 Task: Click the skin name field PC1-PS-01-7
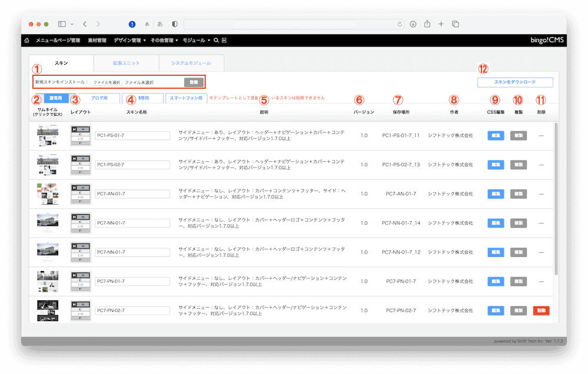point(132,135)
